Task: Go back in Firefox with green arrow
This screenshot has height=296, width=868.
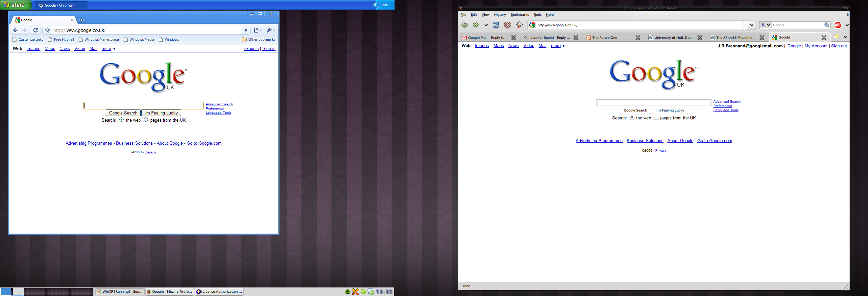Action: click(x=464, y=25)
